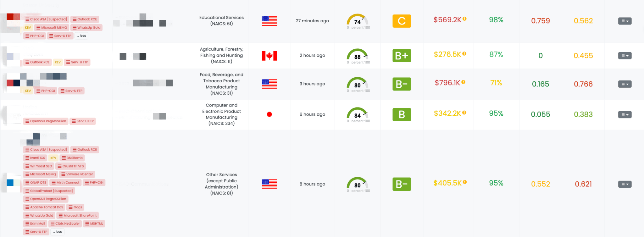
Task: Click the info icon beside $405.5K
Action: pos(465,182)
